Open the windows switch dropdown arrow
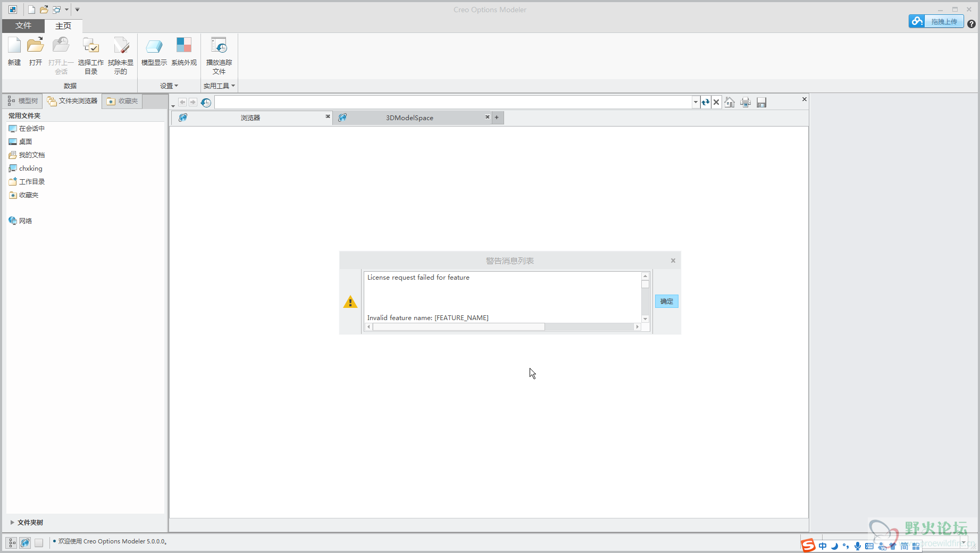Viewport: 980px width, 553px height. click(x=66, y=10)
